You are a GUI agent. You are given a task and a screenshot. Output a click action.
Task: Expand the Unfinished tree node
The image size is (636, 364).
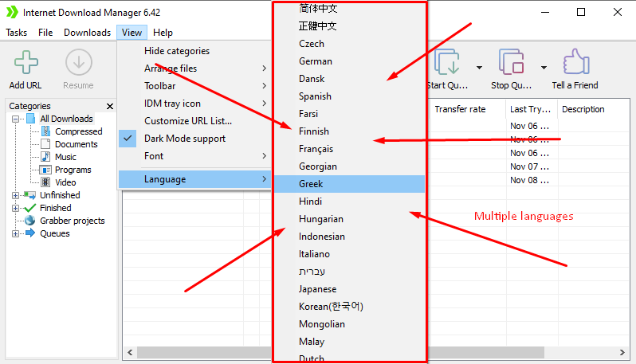tap(15, 195)
